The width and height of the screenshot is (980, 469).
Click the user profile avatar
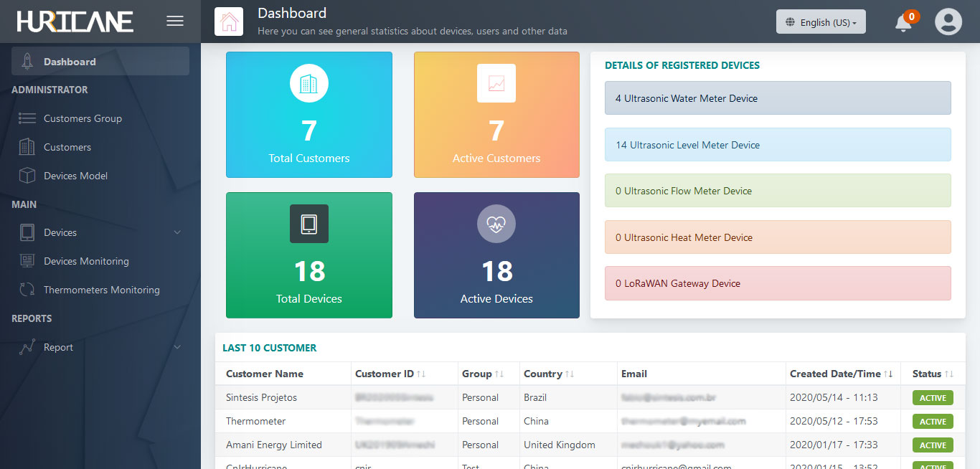(948, 22)
